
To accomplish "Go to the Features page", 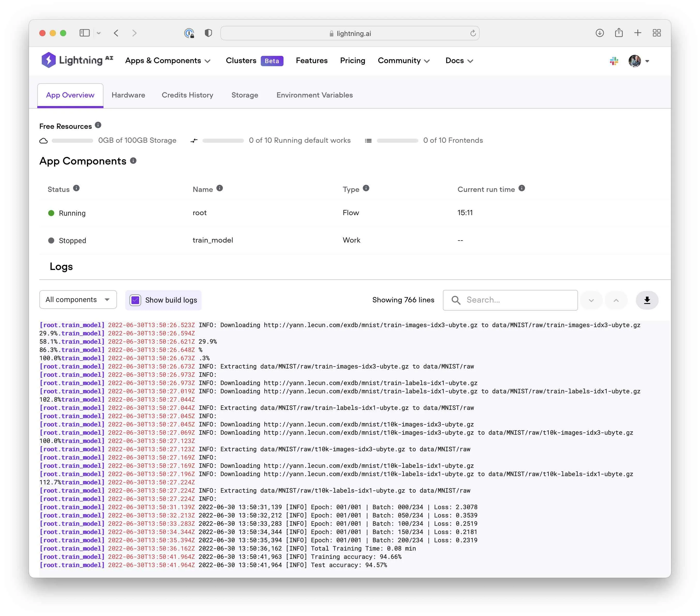I will [311, 61].
